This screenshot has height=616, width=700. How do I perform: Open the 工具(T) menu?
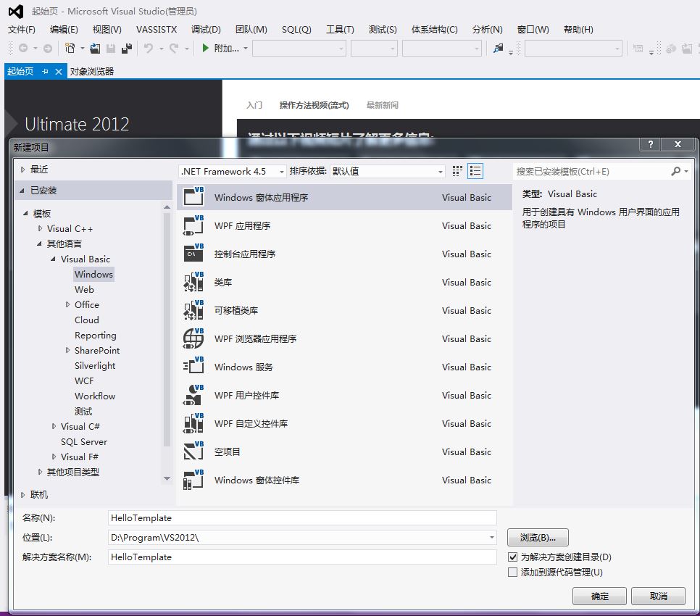tap(340, 30)
